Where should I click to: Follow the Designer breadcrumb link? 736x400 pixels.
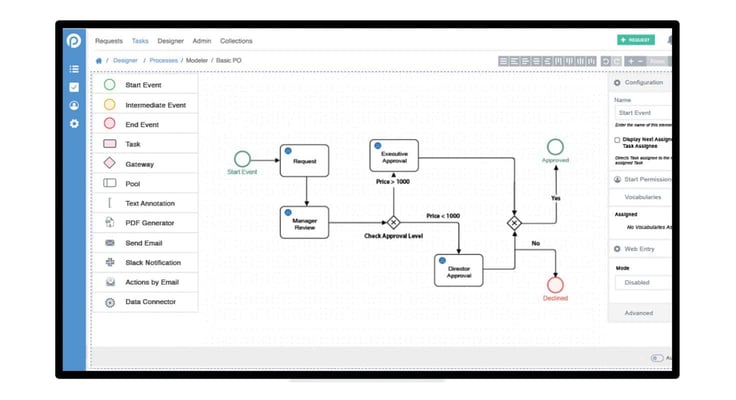click(x=125, y=61)
